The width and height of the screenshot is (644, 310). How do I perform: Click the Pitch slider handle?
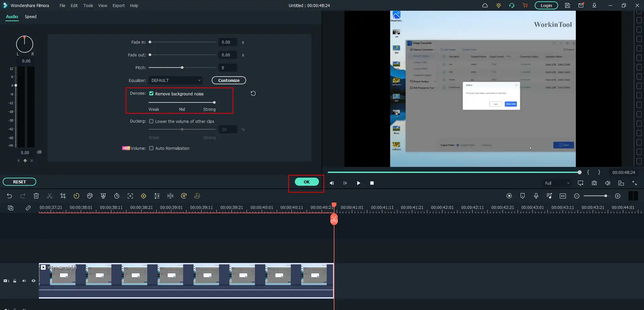pos(182,68)
